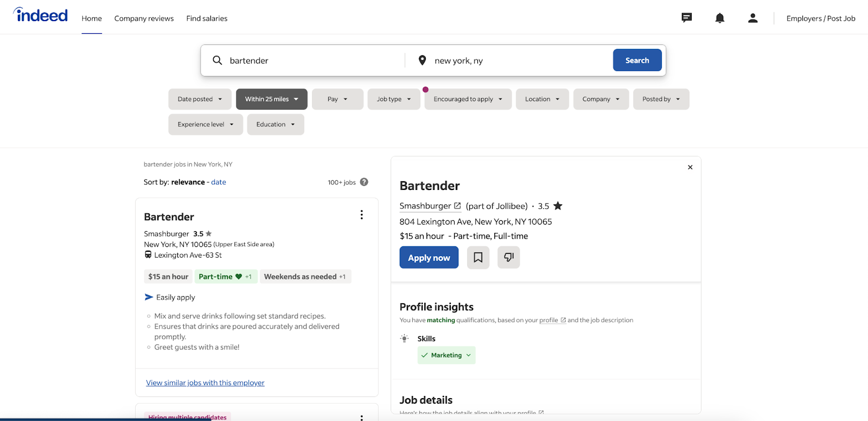This screenshot has height=421, width=868.
Task: Click the 100+ jobs count text
Action: pos(342,182)
